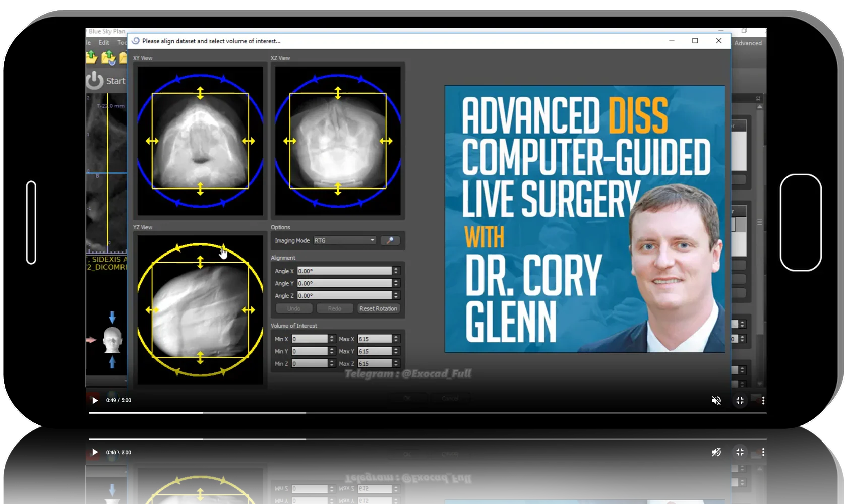Click the video progress bar
Screen dimensions: 847x504
coord(428,413)
